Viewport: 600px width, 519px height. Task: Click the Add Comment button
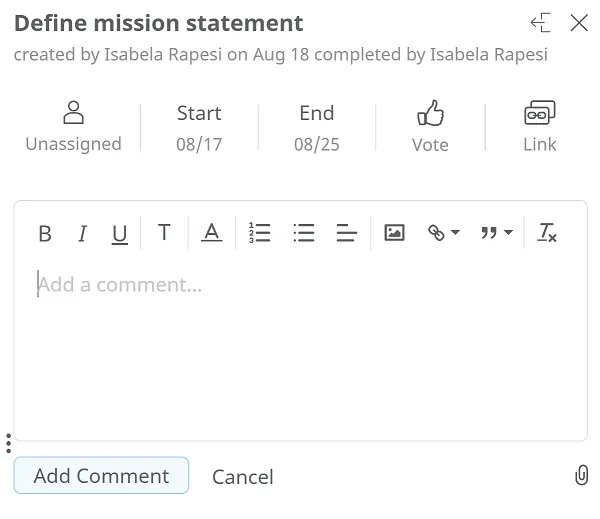pyautogui.click(x=101, y=476)
